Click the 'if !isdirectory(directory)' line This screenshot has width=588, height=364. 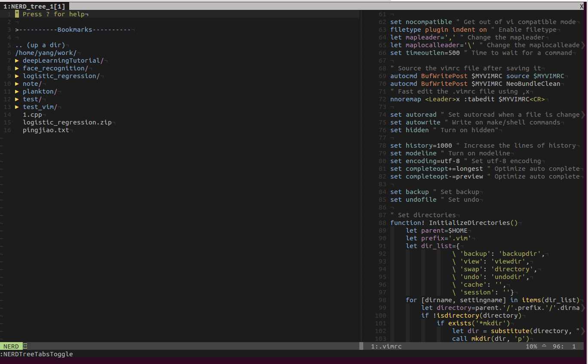click(471, 315)
